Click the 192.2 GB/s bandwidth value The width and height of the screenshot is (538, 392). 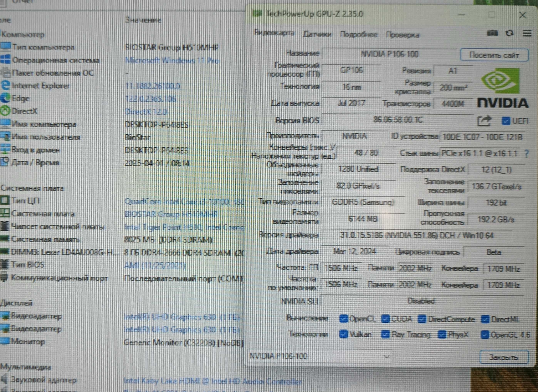coord(496,220)
